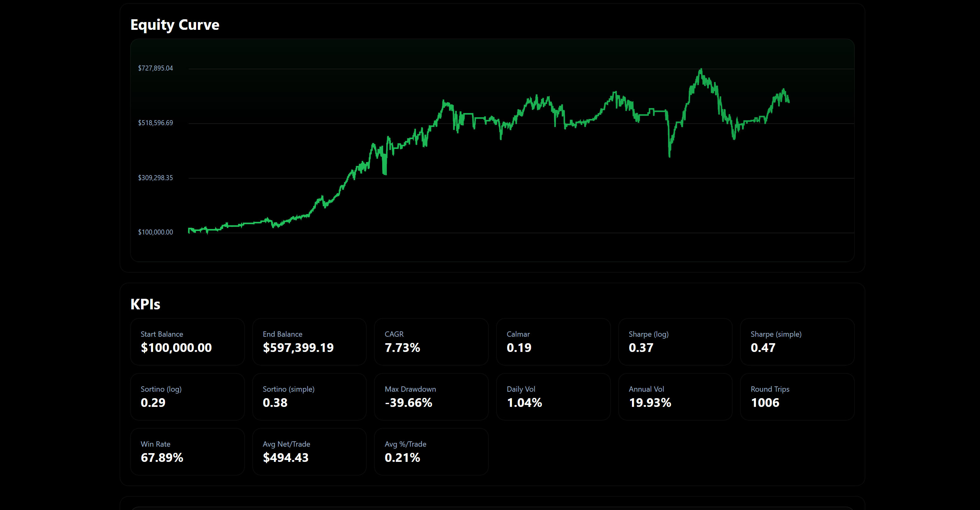Click the Sortino (simple) 0.38 card
This screenshot has height=510, width=980.
tap(309, 397)
